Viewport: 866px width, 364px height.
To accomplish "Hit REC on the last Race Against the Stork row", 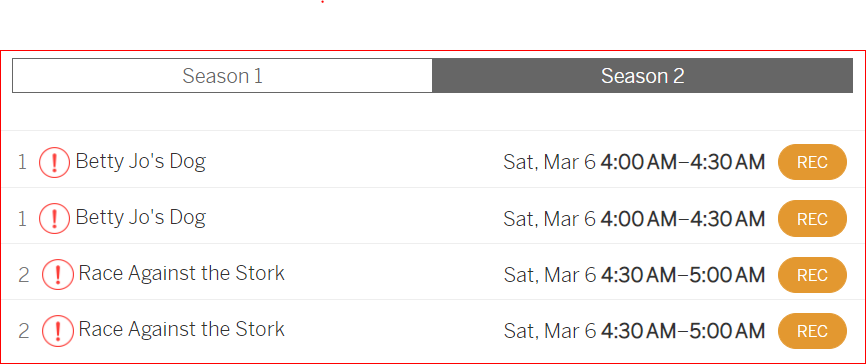I will [812, 331].
